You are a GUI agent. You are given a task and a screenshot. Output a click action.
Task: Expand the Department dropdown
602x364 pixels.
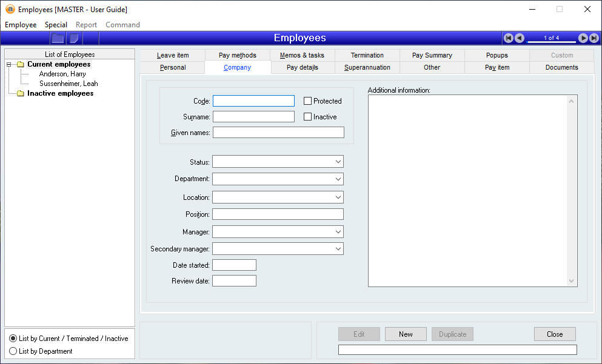tap(338, 179)
